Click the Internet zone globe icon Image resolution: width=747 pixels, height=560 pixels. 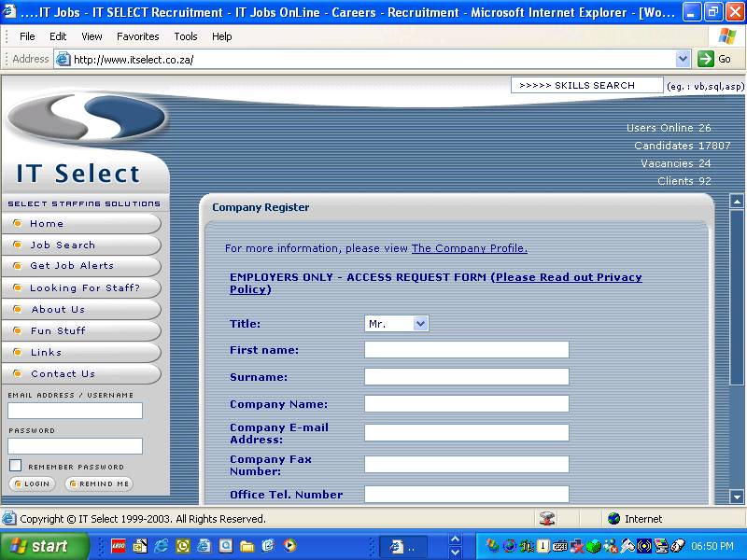614,519
